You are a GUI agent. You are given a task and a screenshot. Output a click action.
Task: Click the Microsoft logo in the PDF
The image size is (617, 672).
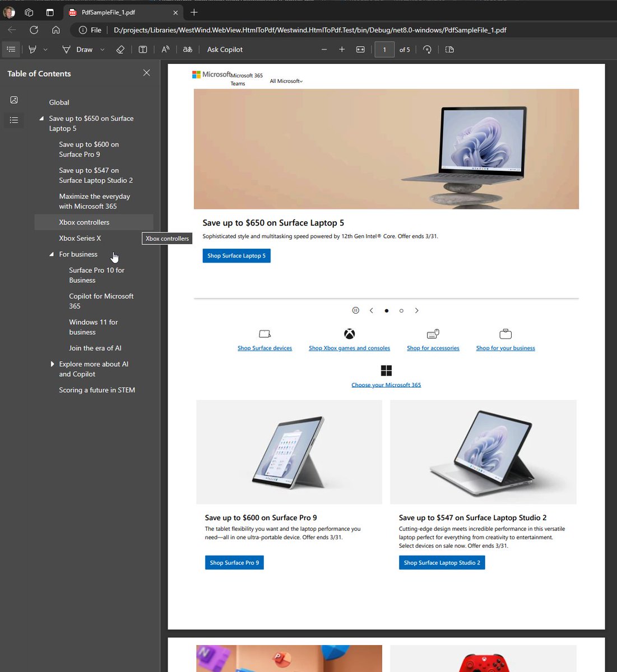211,74
